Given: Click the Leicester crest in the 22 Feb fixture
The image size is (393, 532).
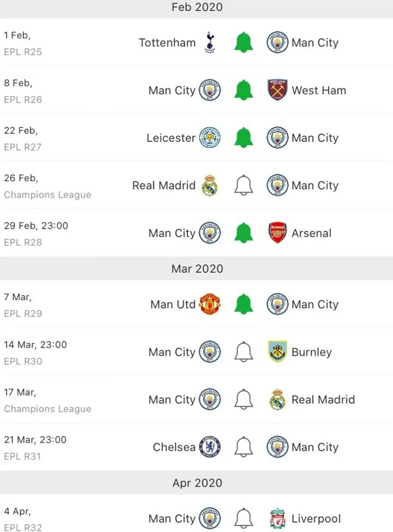Looking at the screenshot, I should [x=210, y=138].
